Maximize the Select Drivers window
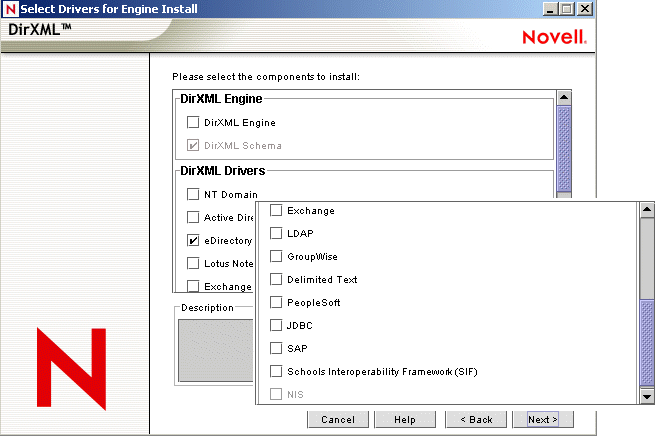 click(567, 9)
